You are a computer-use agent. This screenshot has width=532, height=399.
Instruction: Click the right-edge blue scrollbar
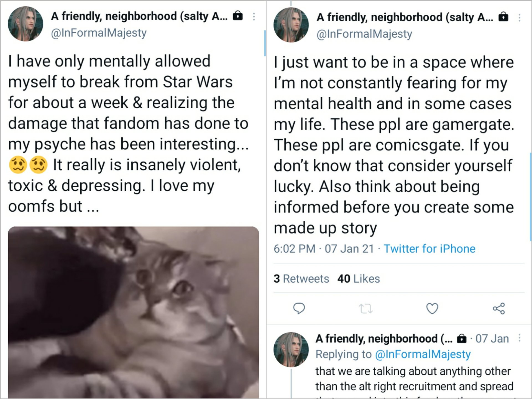531,197
